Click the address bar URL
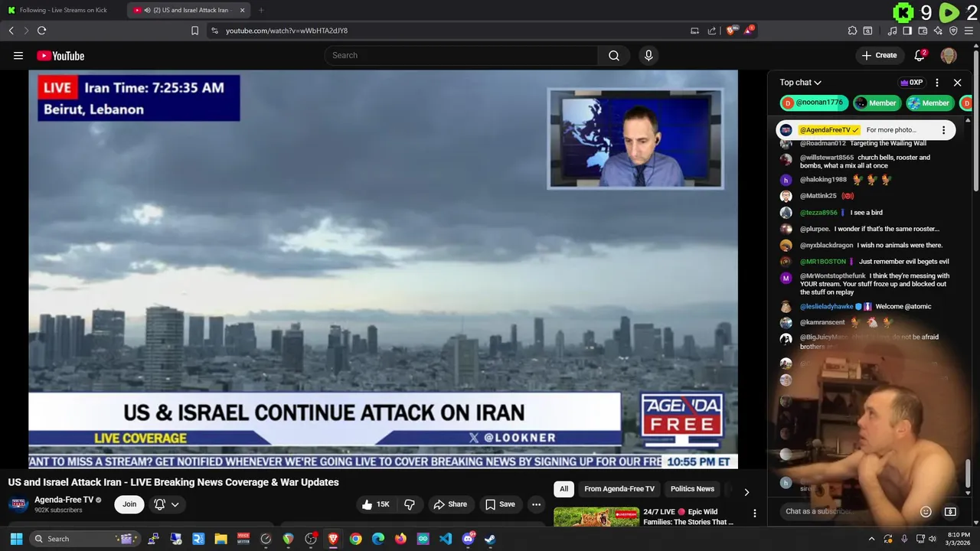 point(286,31)
